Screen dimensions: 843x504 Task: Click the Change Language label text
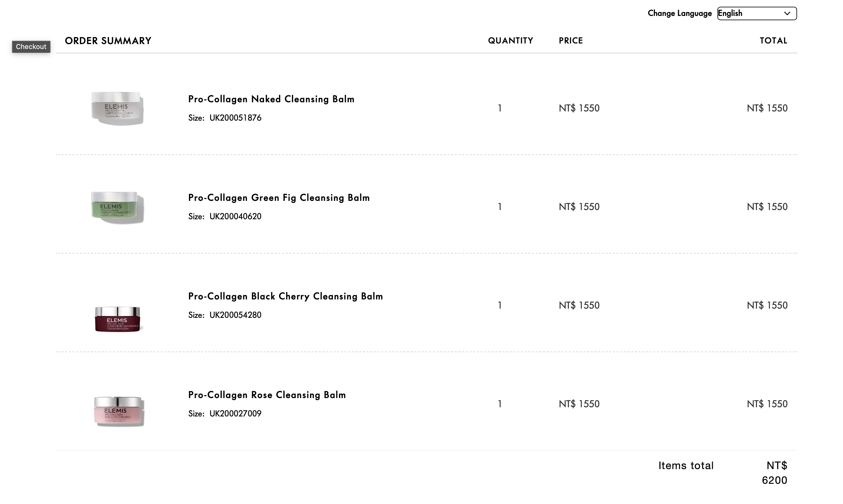click(679, 13)
